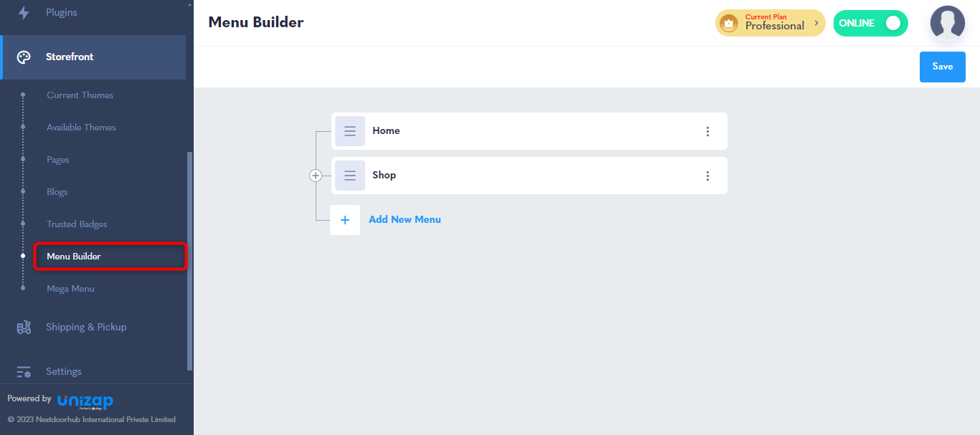The width and height of the screenshot is (980, 435).
Task: Click the Shop menu drag handle icon
Action: tap(350, 176)
